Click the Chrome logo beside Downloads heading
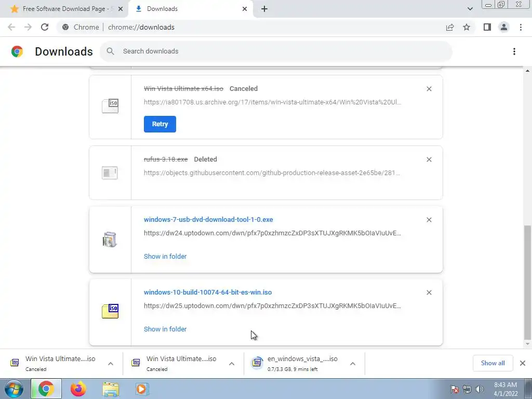 coord(17,51)
